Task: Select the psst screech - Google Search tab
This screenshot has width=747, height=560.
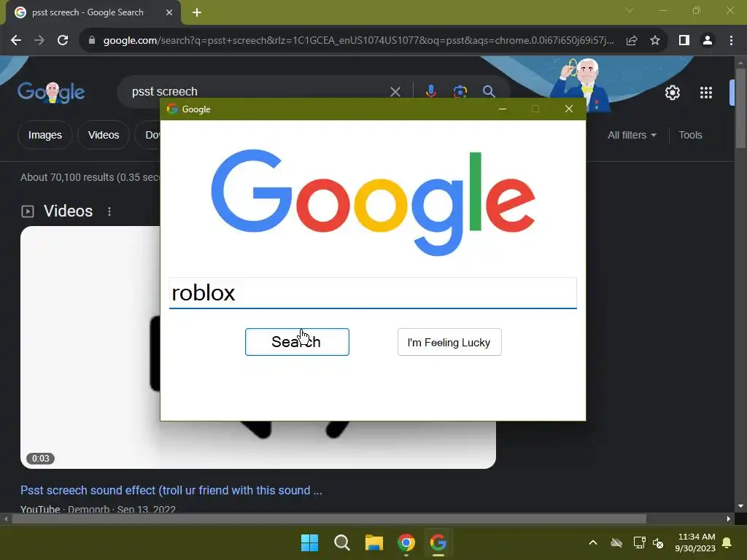Action: 93,13
